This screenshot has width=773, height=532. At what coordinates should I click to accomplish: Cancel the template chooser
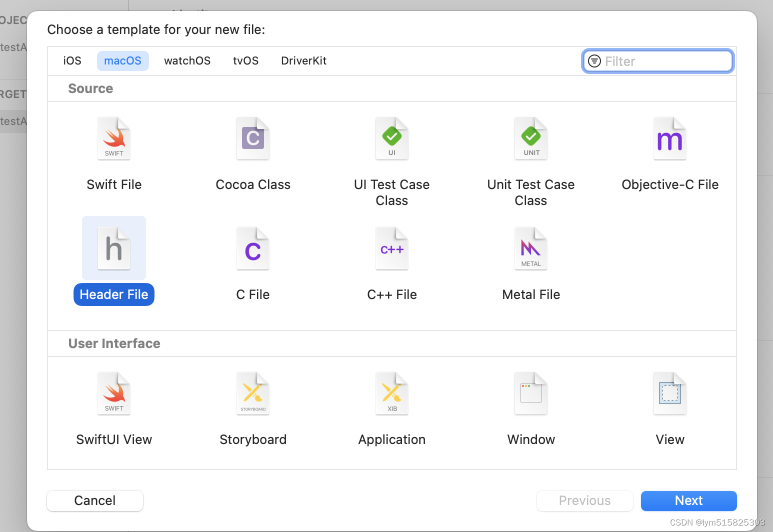point(94,500)
